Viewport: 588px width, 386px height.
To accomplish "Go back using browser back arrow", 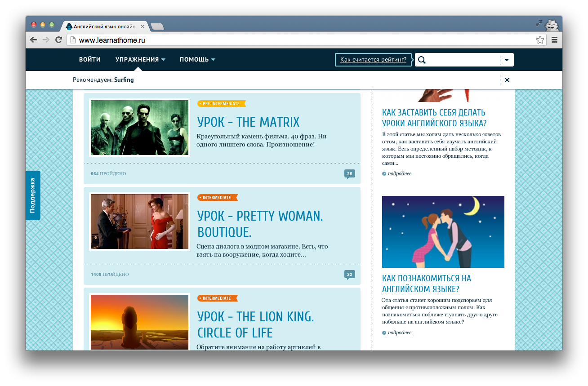I will tap(34, 40).
